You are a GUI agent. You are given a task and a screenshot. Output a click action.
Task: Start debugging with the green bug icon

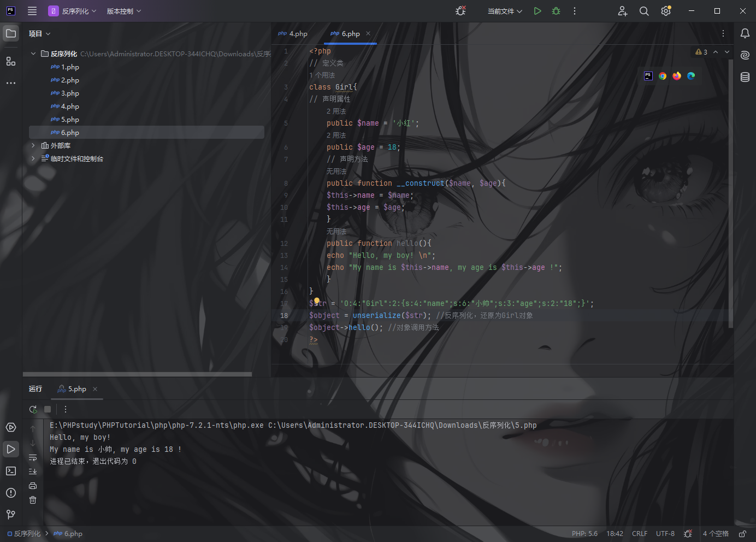pos(556,11)
